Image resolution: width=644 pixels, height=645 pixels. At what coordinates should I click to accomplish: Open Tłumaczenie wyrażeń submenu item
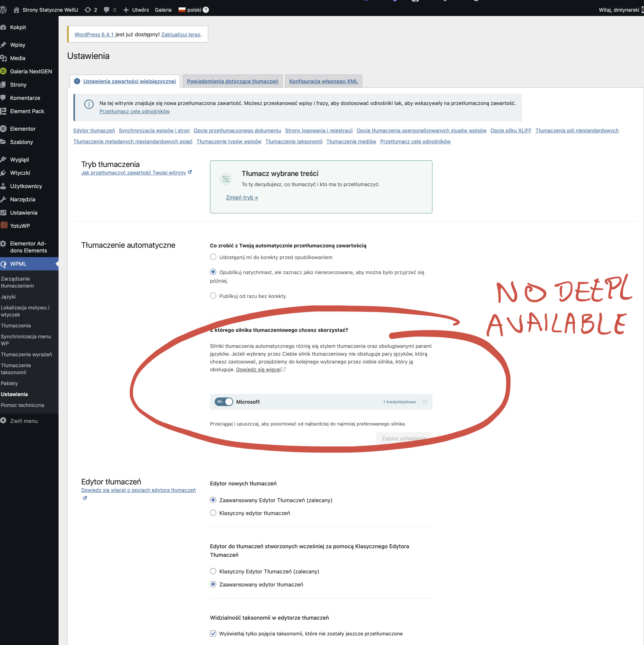26,354
